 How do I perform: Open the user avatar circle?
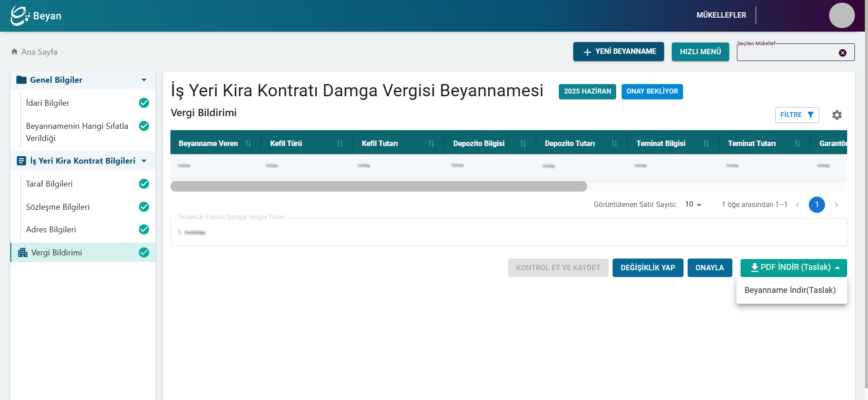coord(842,15)
